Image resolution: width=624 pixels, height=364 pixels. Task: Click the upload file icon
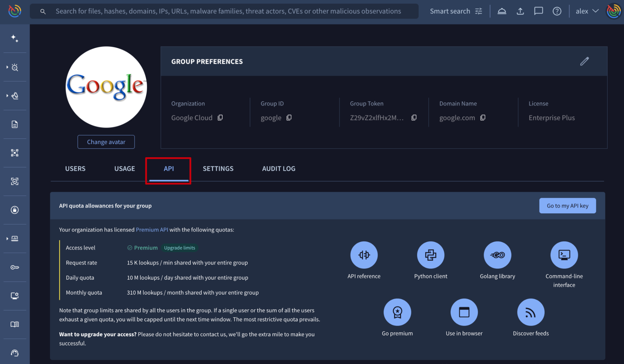click(520, 11)
